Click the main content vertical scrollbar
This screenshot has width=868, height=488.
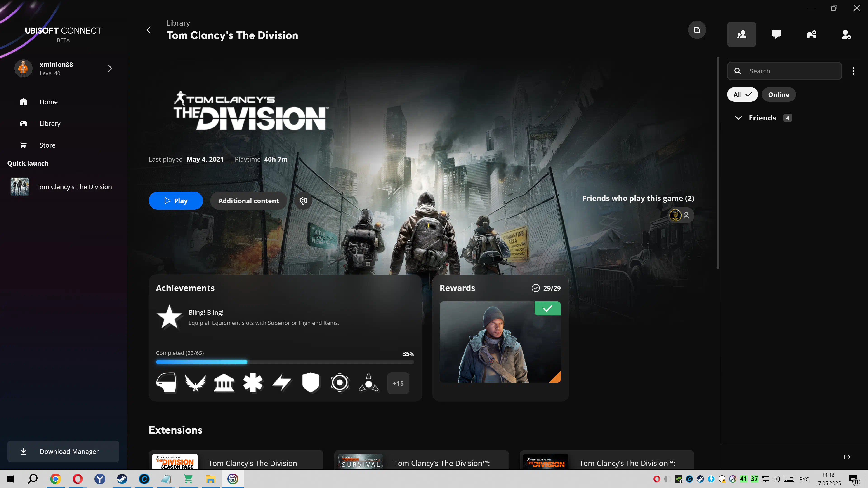(718, 163)
